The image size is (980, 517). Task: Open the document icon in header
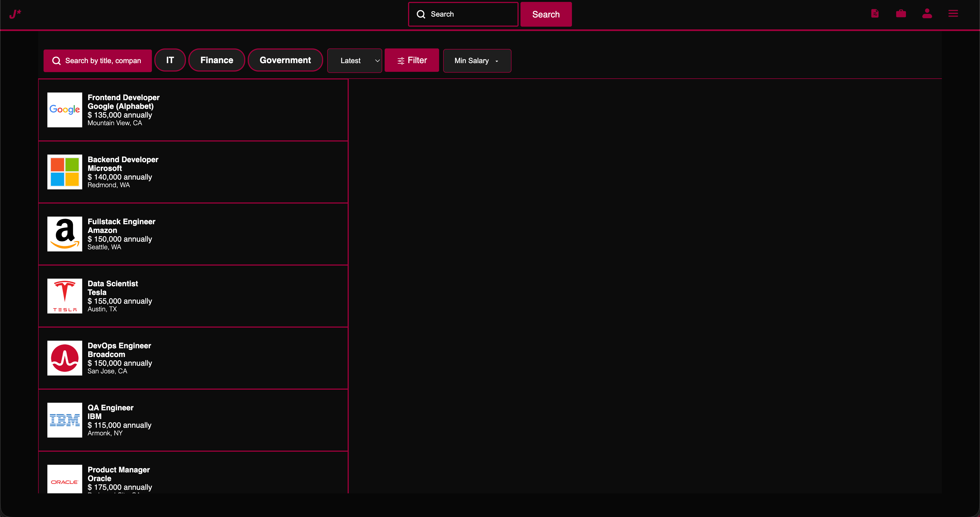pyautogui.click(x=875, y=14)
